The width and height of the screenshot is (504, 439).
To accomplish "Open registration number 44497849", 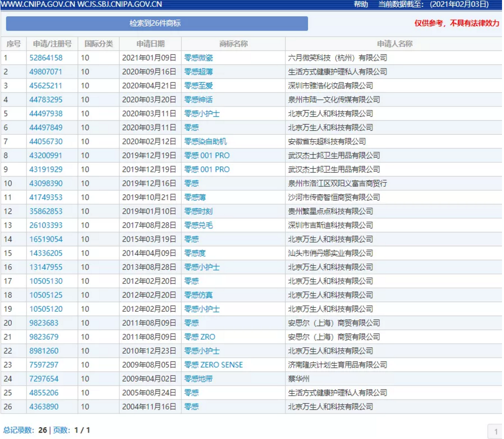I will pyautogui.click(x=46, y=127).
